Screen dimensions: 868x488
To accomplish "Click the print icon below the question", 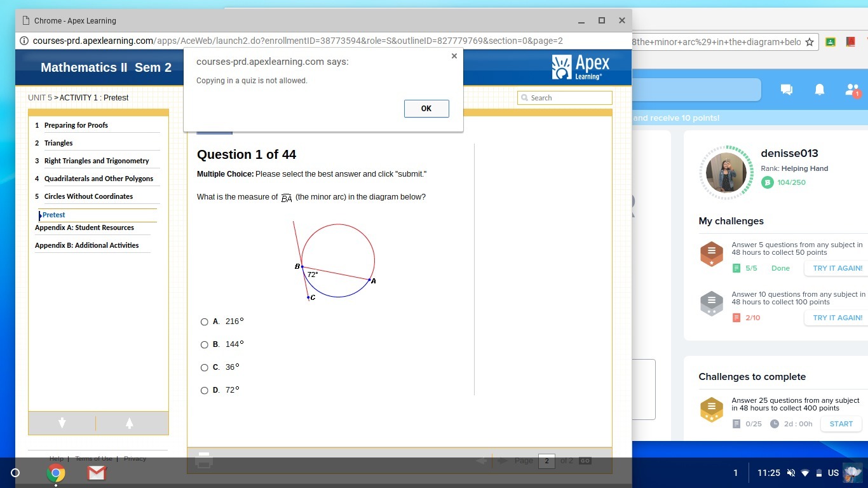I will point(204,461).
